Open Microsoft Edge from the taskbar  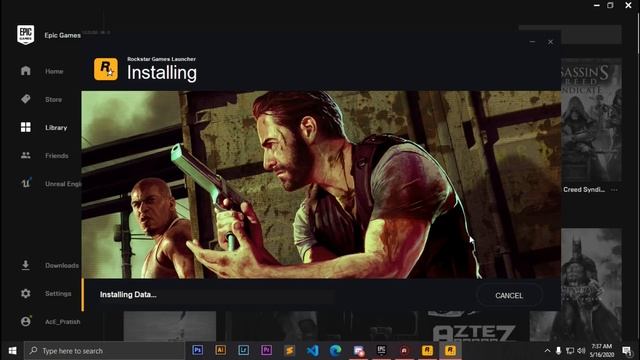pyautogui.click(x=336, y=350)
